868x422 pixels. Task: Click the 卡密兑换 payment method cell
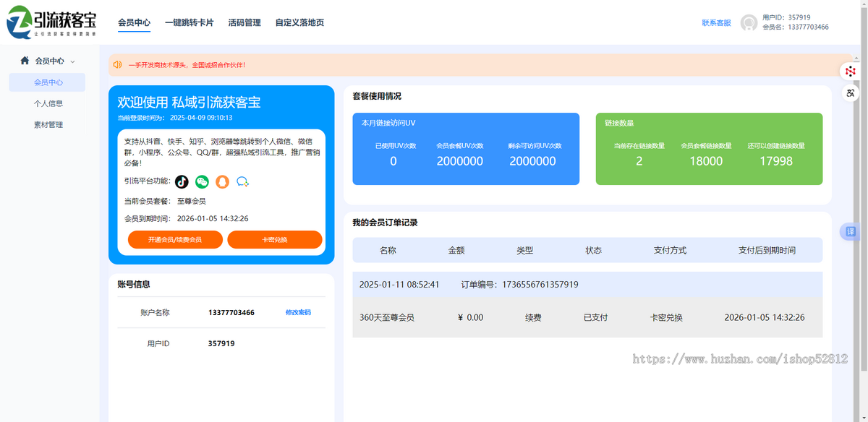(x=666, y=317)
